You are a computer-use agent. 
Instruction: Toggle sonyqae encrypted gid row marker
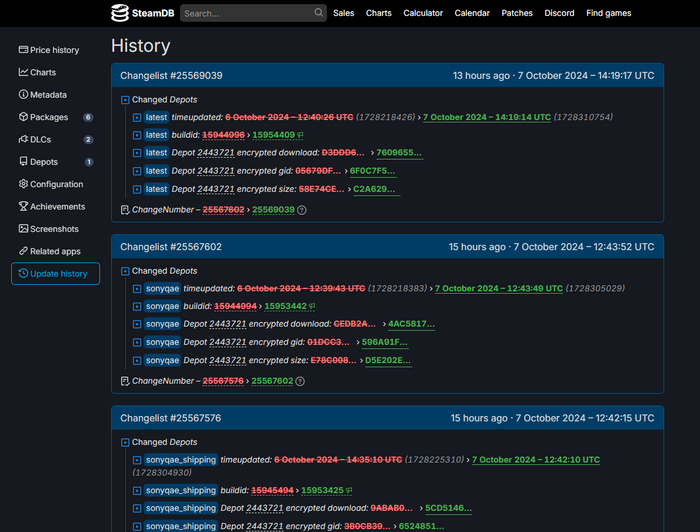click(137, 343)
